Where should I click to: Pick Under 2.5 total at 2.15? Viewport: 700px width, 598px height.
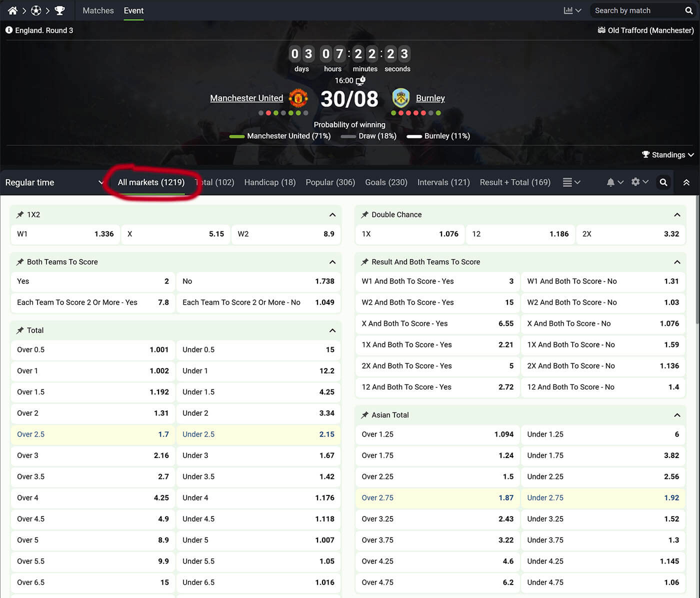(x=258, y=434)
